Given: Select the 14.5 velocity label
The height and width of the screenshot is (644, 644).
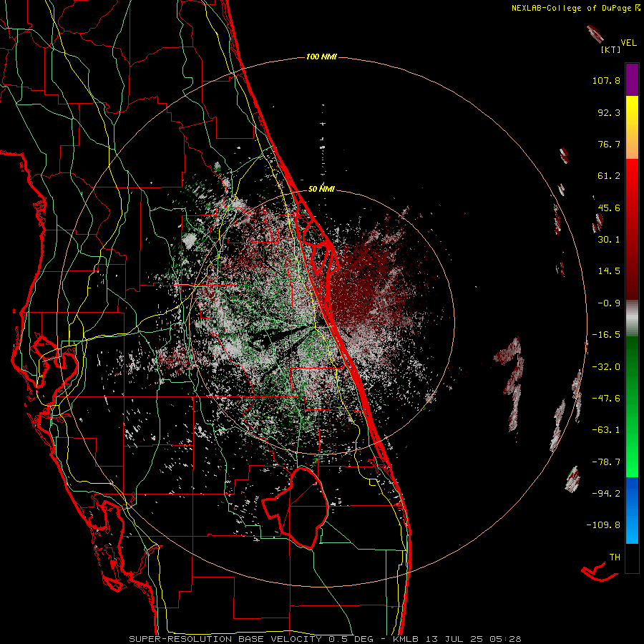Looking at the screenshot, I should 609,270.
